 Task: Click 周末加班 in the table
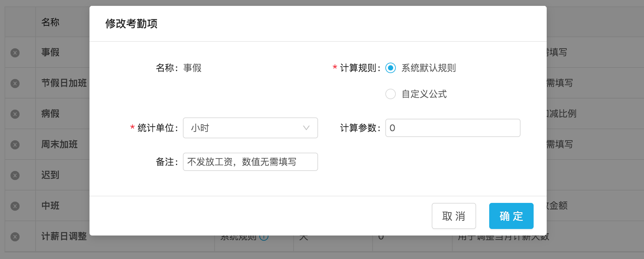59,144
